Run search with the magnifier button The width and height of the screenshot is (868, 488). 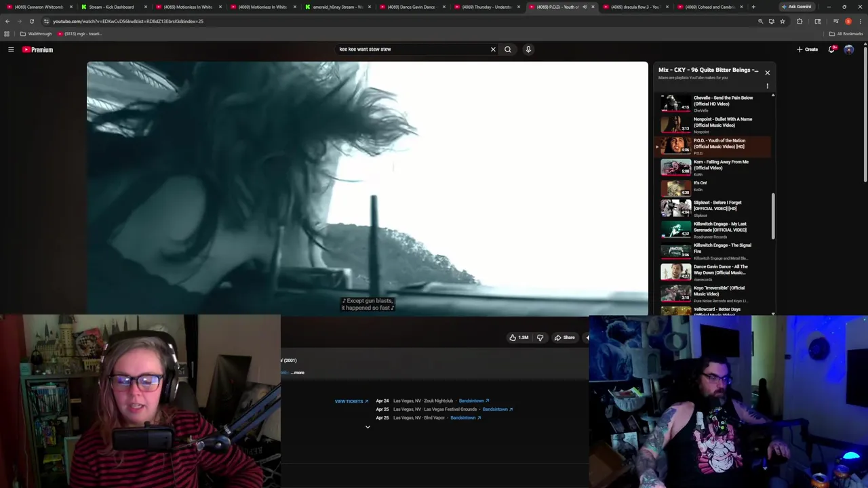coord(507,49)
